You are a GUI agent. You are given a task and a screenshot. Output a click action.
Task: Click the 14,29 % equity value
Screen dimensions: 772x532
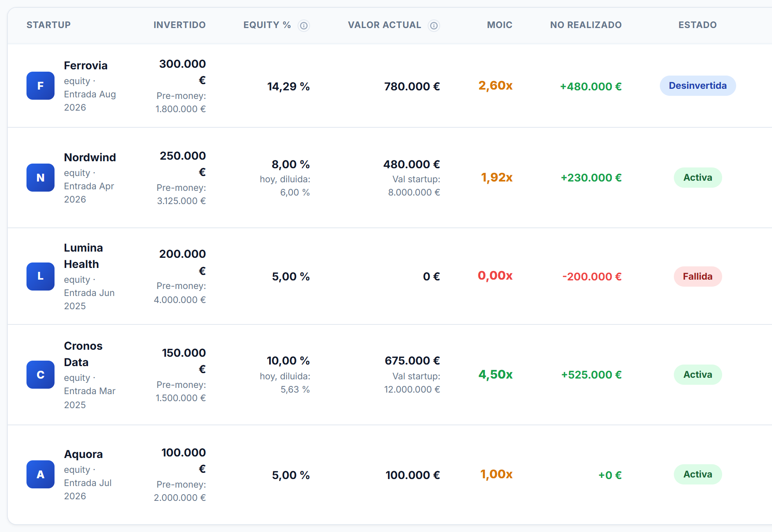[x=288, y=86]
